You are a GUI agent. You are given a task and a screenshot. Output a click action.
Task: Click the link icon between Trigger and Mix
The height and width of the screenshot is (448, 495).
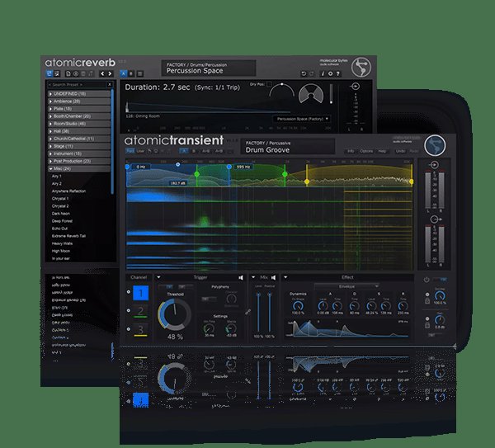click(x=248, y=312)
